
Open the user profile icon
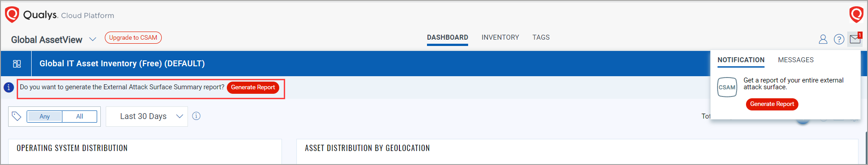pyautogui.click(x=823, y=40)
